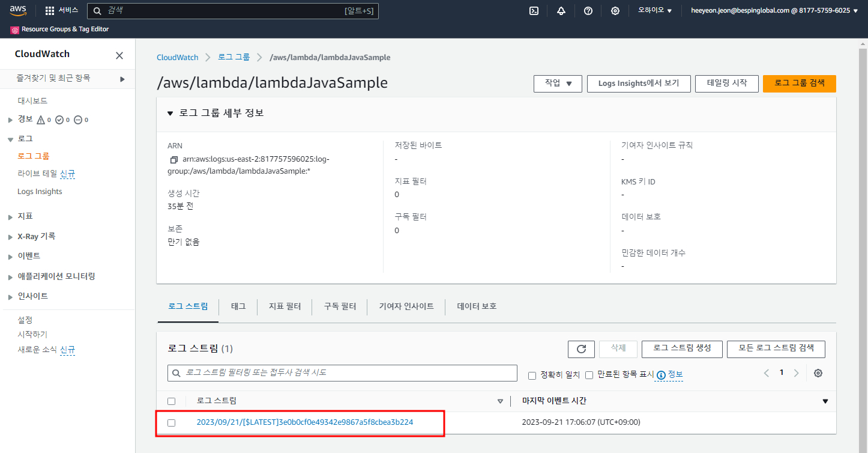The width and height of the screenshot is (868, 453).
Task: Switch to the 데이터 보호 tab
Action: click(x=477, y=306)
